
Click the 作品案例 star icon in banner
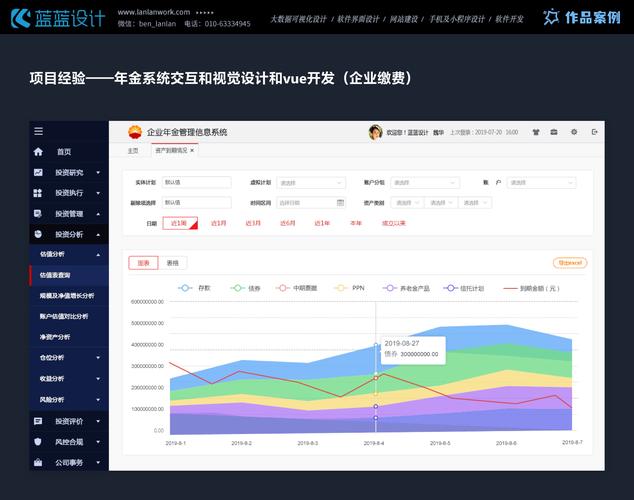pos(551,17)
